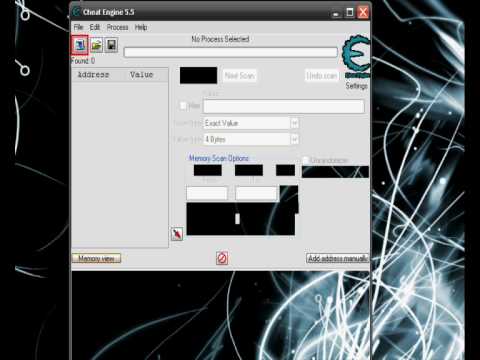Click the open folder load icon
The width and height of the screenshot is (480, 360).
[97, 45]
